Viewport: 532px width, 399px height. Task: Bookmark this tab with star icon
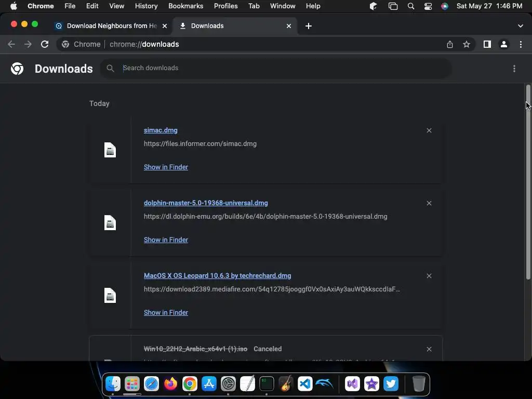tap(467, 45)
